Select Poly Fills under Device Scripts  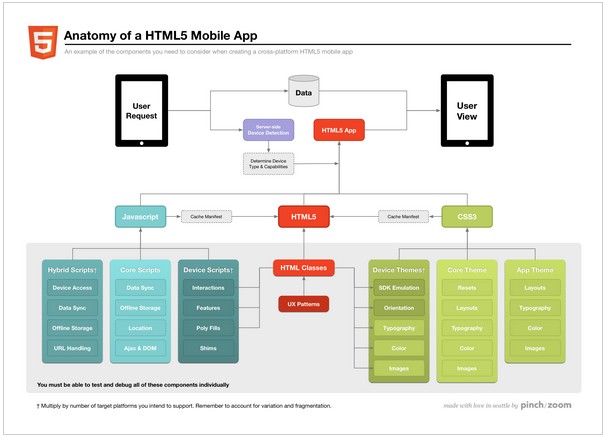pyautogui.click(x=207, y=328)
